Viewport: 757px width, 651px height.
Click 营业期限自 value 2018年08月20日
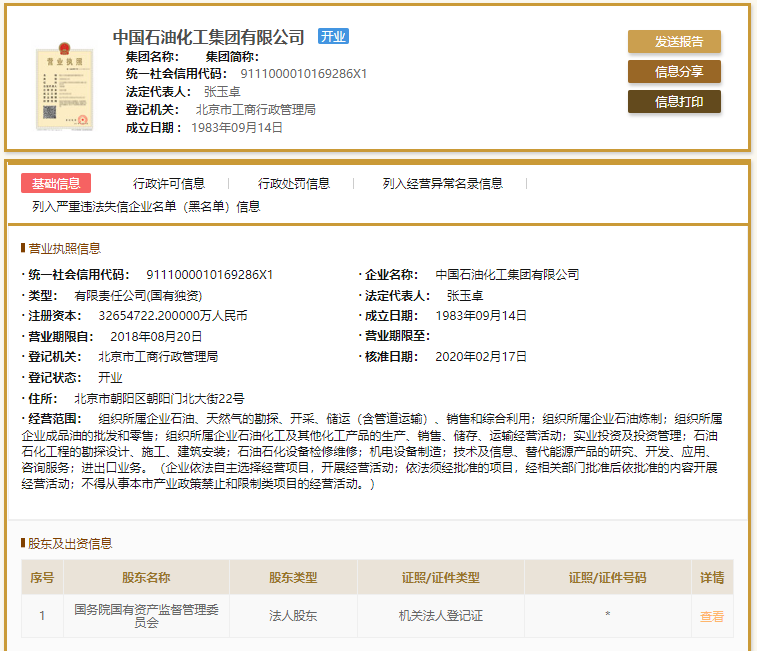[156, 337]
